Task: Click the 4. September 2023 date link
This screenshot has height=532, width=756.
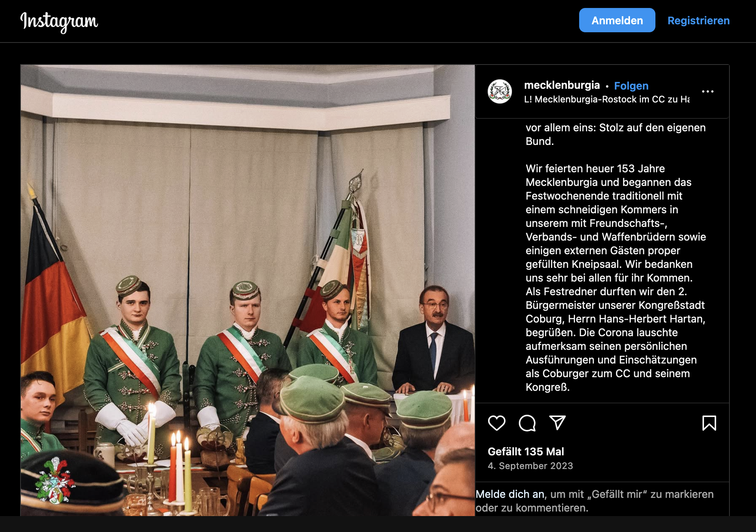Action: pos(530,466)
